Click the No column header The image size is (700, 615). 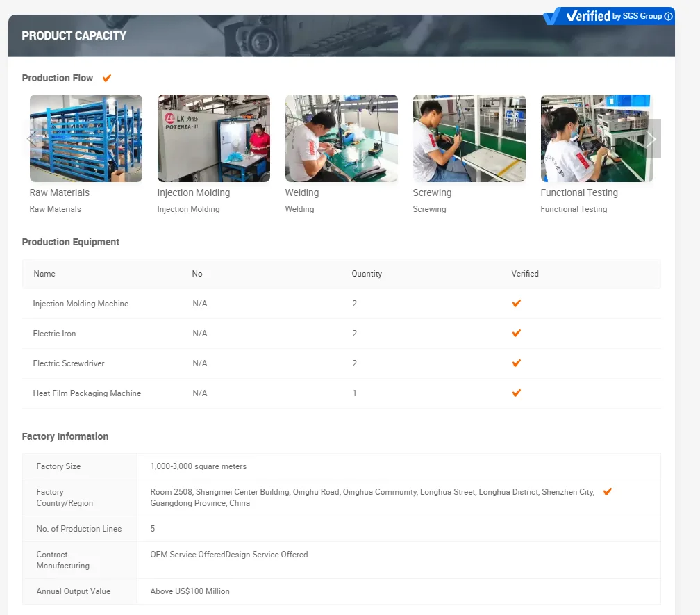pyautogui.click(x=197, y=274)
